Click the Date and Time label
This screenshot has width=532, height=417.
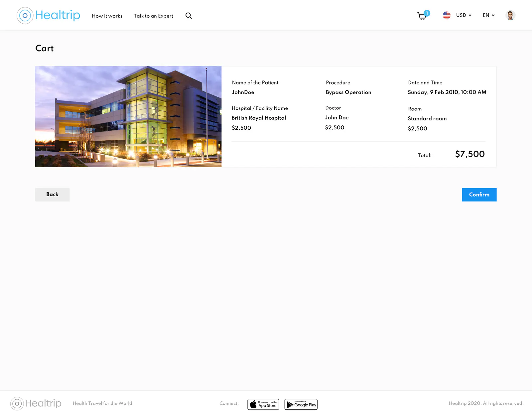tap(425, 83)
